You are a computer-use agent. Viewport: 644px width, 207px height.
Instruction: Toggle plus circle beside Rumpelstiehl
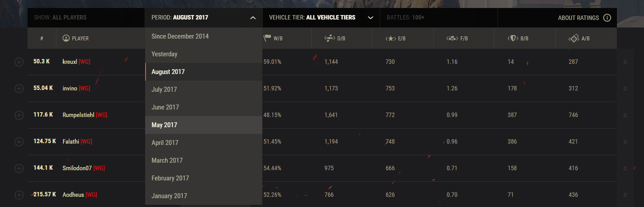click(19, 115)
